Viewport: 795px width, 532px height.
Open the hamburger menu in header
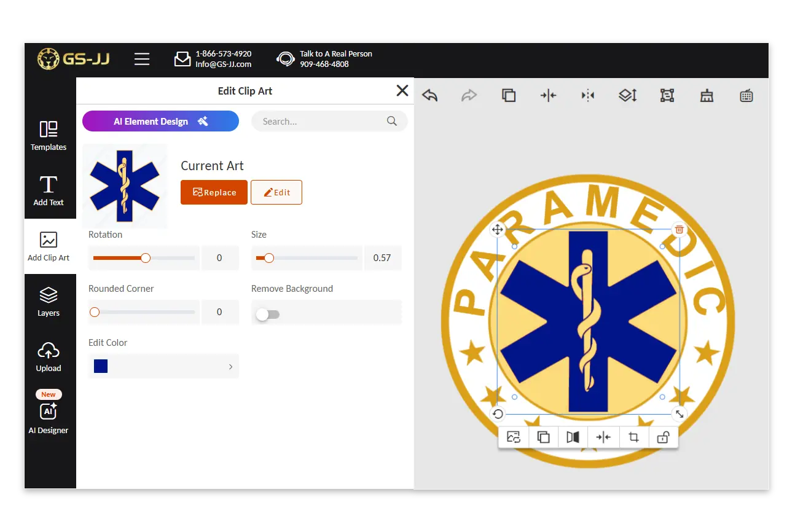pyautogui.click(x=142, y=59)
